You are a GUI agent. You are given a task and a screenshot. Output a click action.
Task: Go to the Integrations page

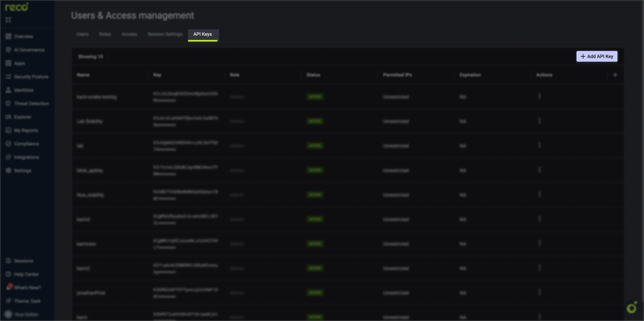coord(27,157)
